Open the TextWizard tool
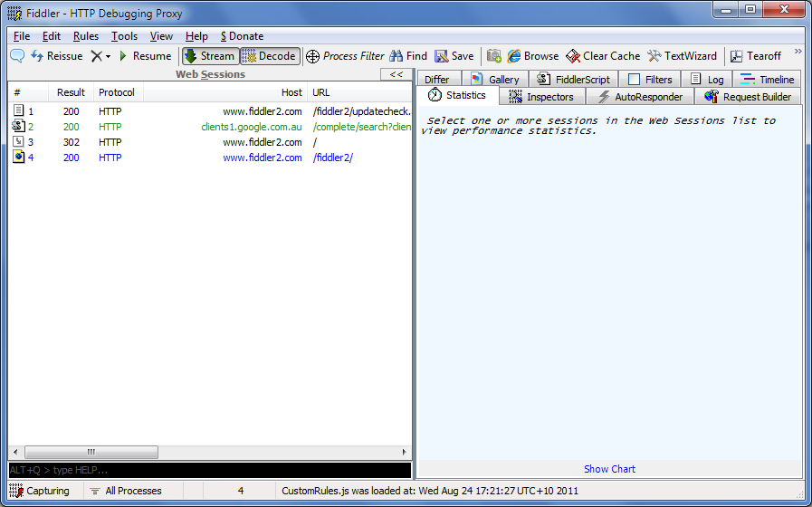 click(x=682, y=56)
